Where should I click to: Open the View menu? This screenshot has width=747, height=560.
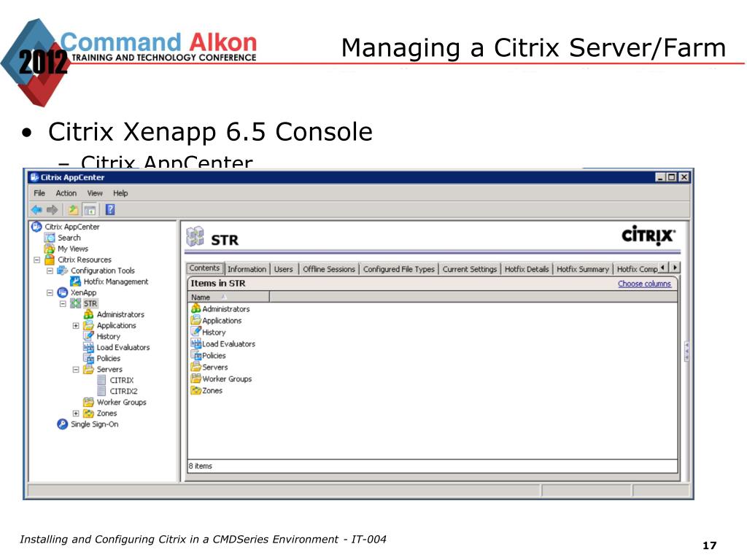click(x=95, y=192)
